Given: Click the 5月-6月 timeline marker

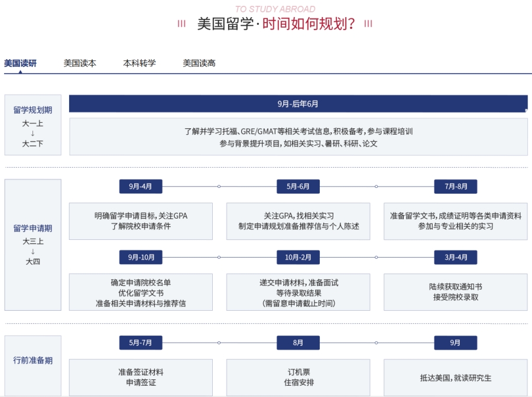Looking at the screenshot, I should pos(298,187).
